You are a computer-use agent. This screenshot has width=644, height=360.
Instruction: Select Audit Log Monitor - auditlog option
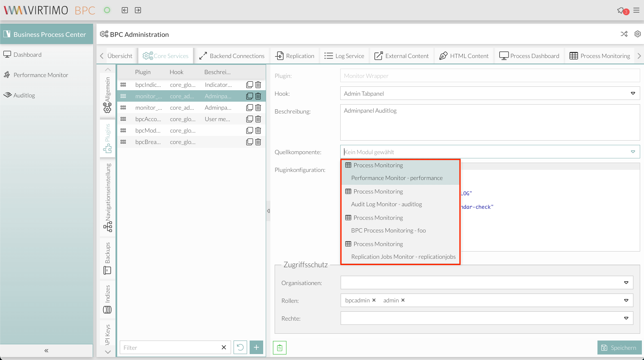[x=386, y=204]
